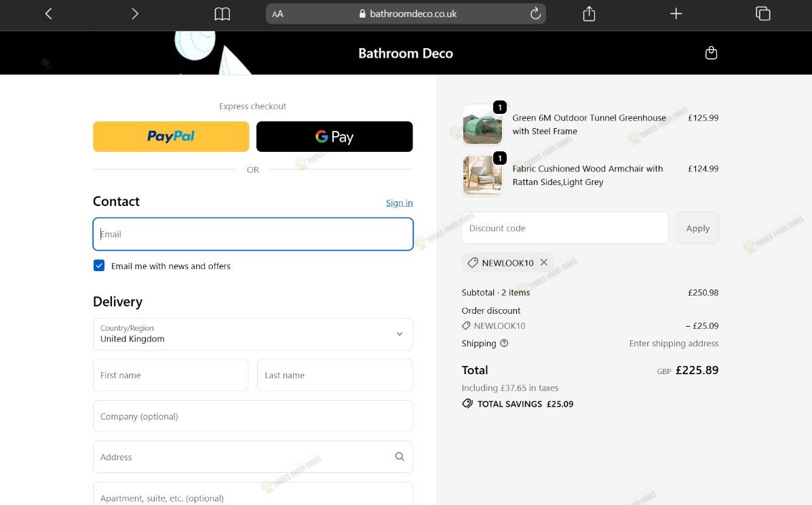
Task: Focus the Email input field
Action: point(253,235)
